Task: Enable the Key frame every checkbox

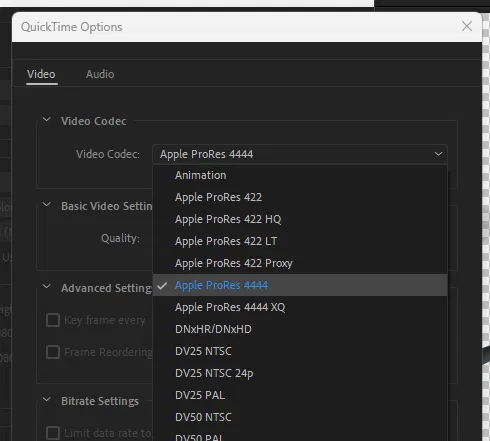Action: tap(53, 320)
